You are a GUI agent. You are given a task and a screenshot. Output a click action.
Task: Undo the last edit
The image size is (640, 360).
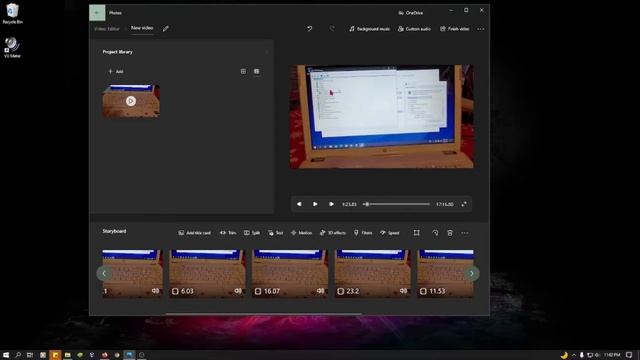pyautogui.click(x=309, y=29)
